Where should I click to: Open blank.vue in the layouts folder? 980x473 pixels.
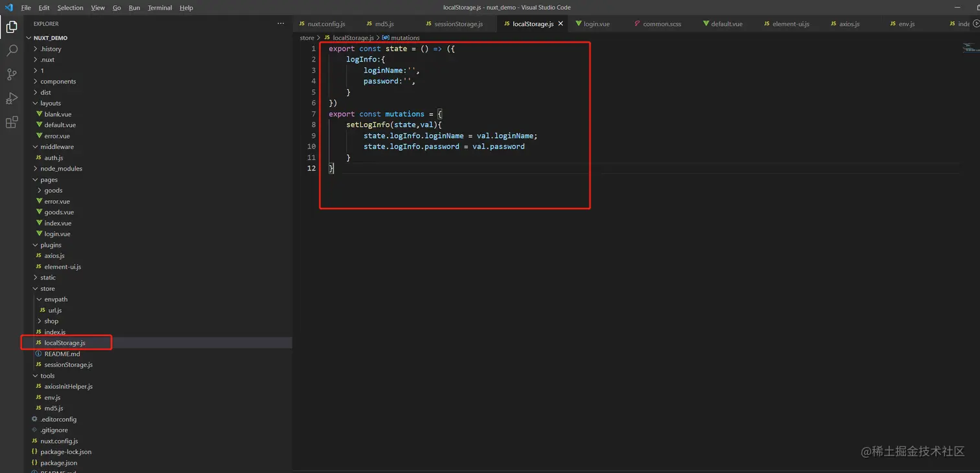tap(58, 114)
